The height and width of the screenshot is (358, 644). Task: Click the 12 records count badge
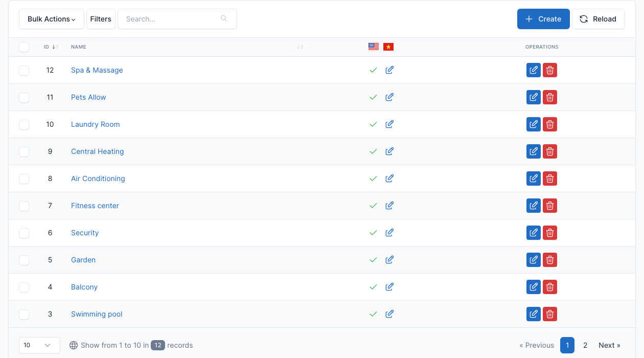(158, 345)
